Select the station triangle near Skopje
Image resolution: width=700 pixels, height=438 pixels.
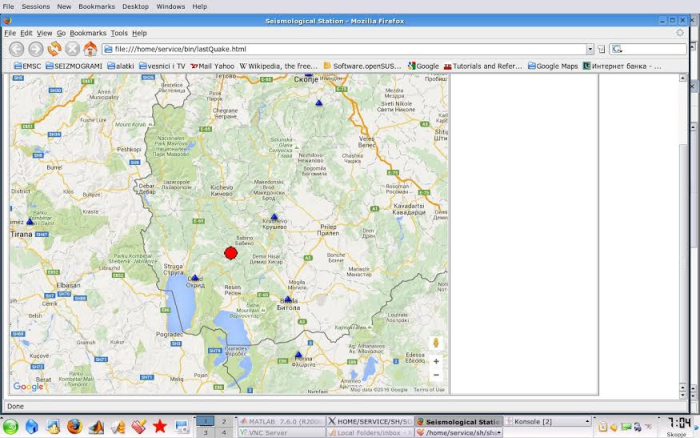tap(319, 102)
